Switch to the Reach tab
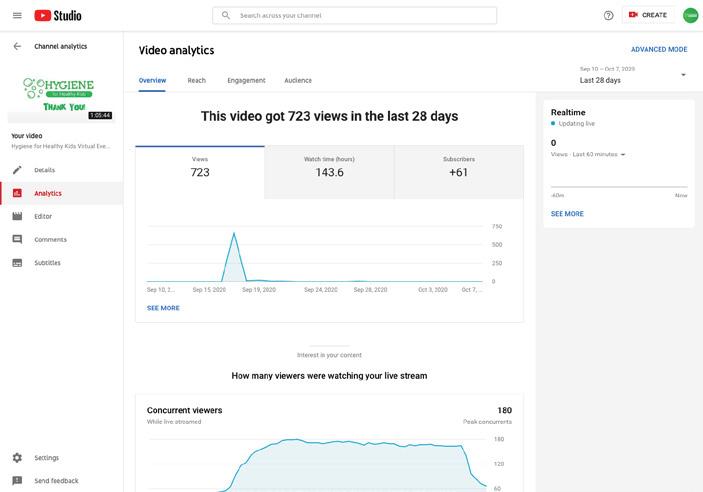Screen dimensions: 703x492 click(196, 80)
